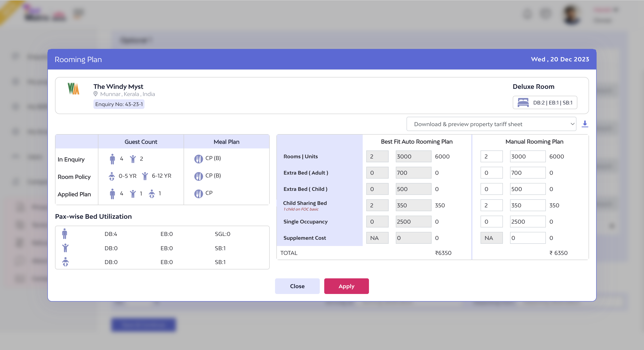
Task: Click the location pin icon near Munnar
Action: [95, 94]
